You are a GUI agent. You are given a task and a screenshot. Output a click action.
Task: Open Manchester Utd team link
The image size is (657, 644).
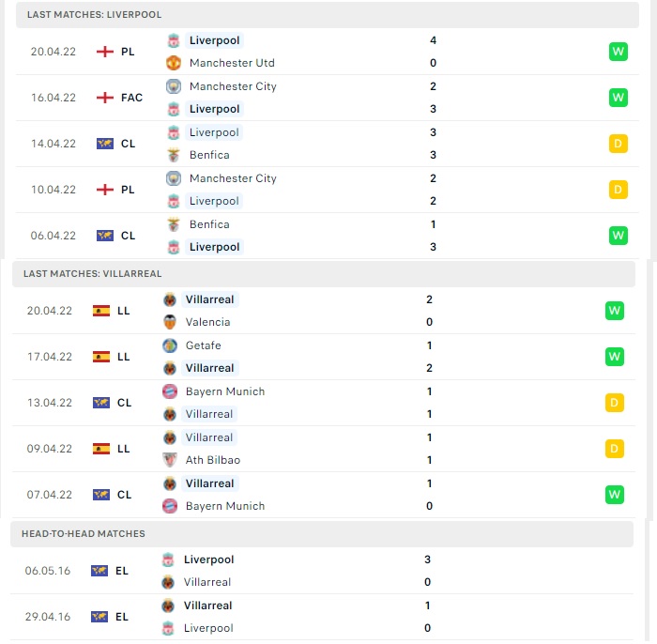tap(232, 63)
